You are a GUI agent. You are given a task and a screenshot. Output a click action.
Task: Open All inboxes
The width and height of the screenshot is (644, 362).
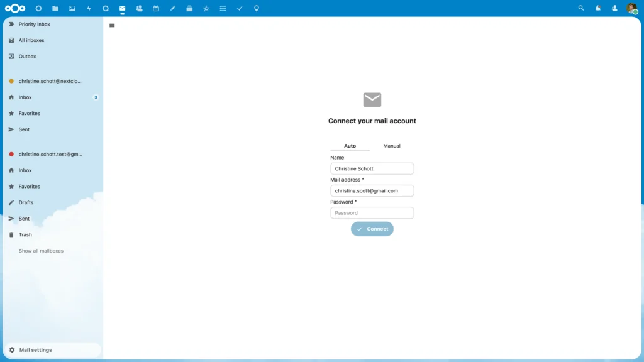click(x=53, y=40)
